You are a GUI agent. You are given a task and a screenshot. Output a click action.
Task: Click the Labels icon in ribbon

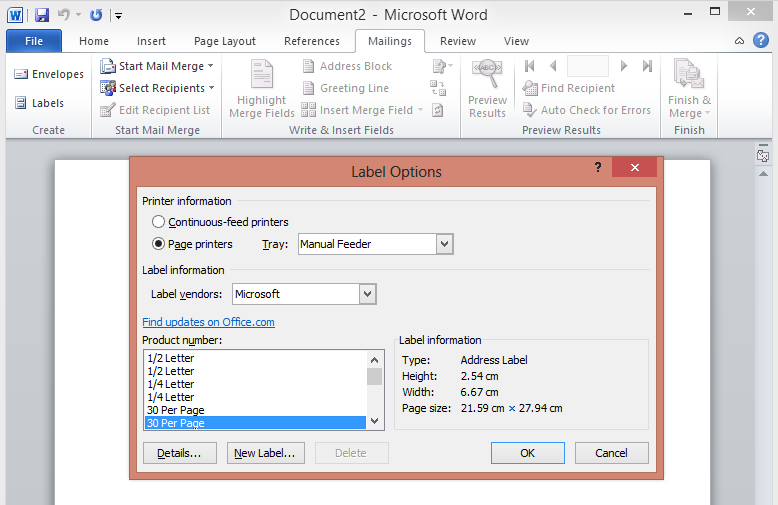[x=21, y=103]
